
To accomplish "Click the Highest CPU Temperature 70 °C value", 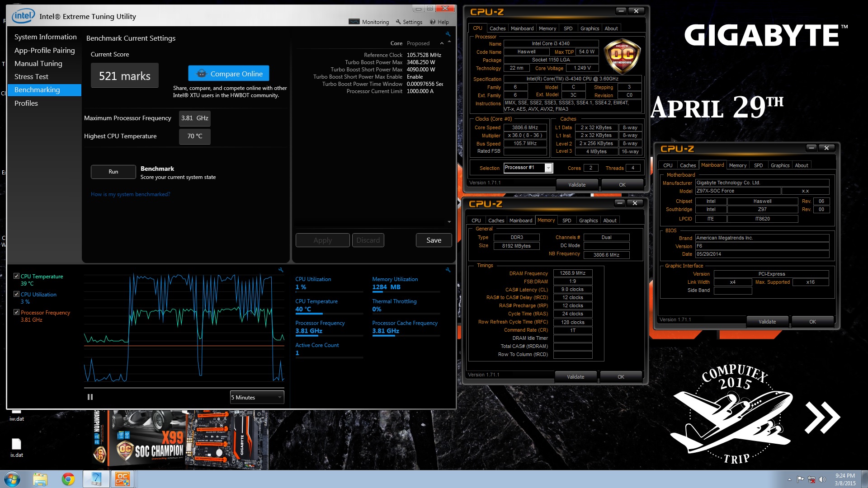I will 195,136.
